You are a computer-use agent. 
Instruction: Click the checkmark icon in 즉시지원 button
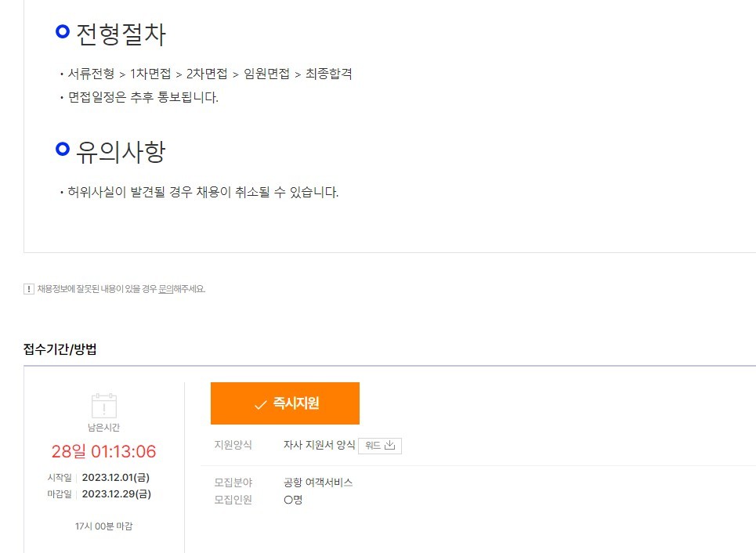260,404
